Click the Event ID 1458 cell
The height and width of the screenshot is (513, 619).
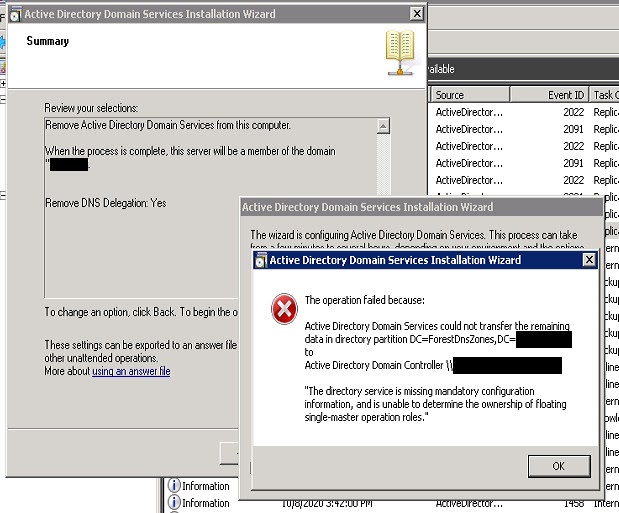574,504
